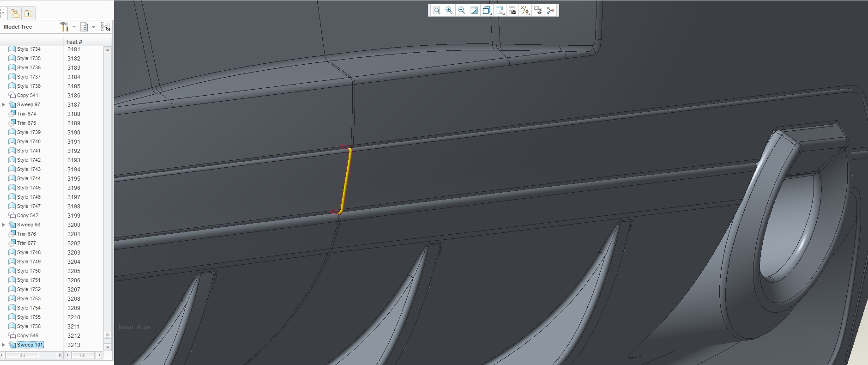Open the Saved Orientations icon
868x365 pixels.
pos(500,10)
